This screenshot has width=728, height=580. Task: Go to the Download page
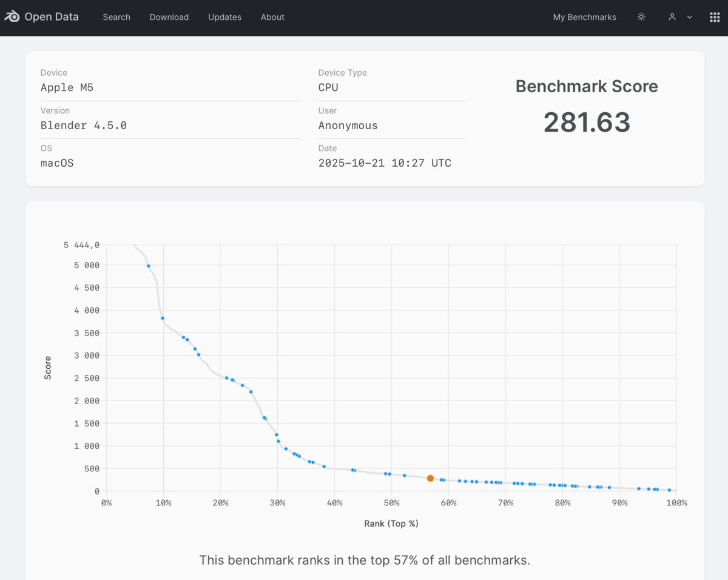point(169,17)
